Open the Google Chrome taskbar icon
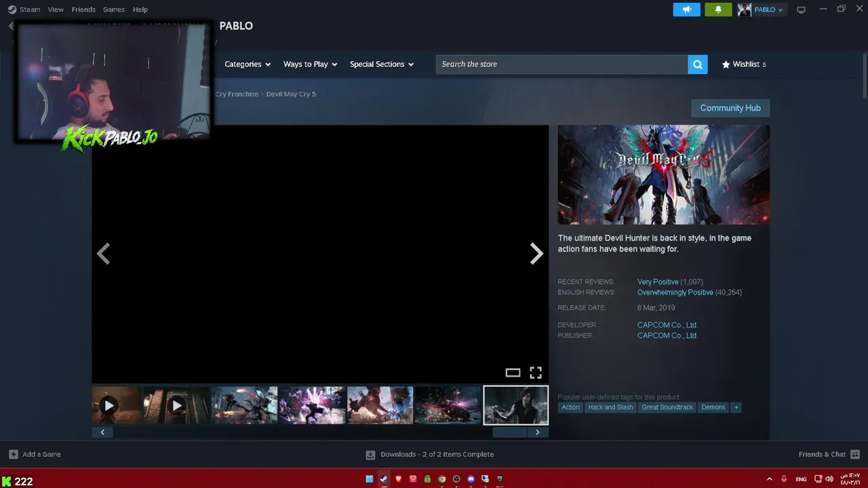 pyautogui.click(x=441, y=479)
